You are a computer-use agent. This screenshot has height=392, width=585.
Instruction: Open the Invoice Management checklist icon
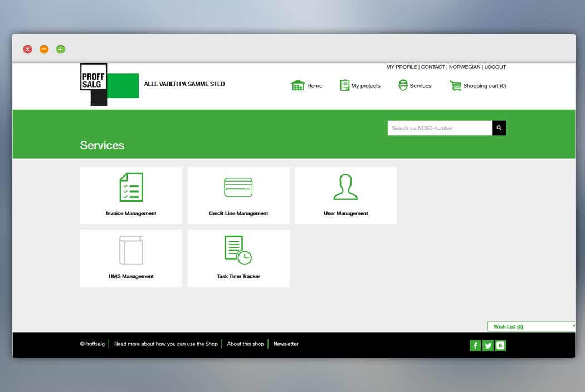(x=131, y=187)
